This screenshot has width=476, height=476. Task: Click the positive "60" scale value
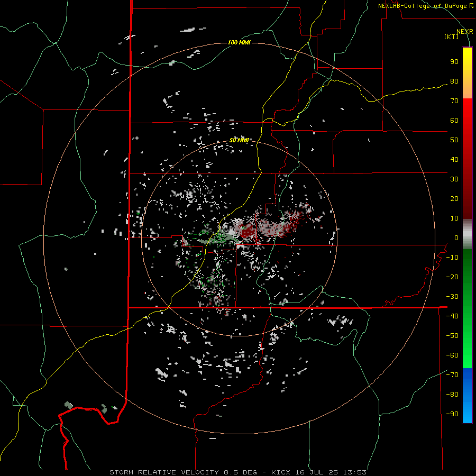[x=454, y=121]
